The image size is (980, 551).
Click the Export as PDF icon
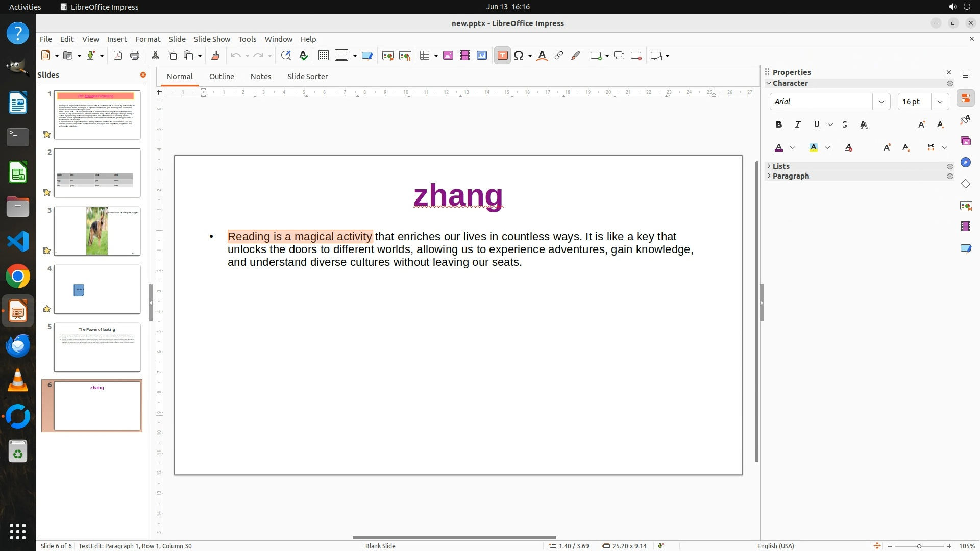pyautogui.click(x=118, y=56)
